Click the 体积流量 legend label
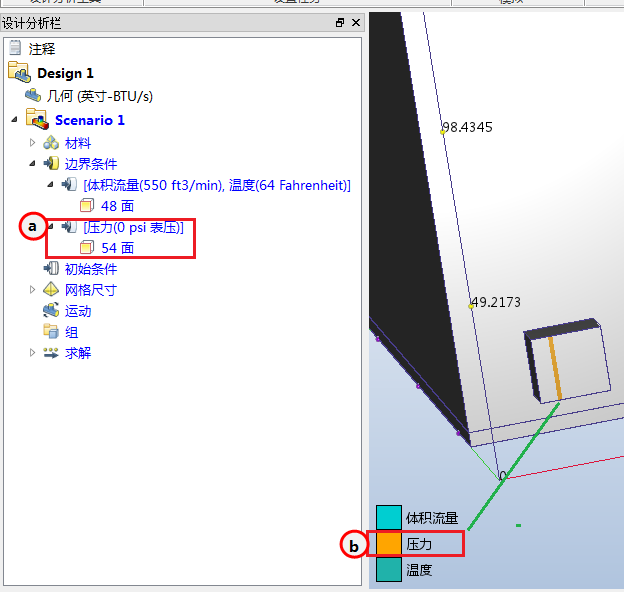This screenshot has width=624, height=592. [x=432, y=518]
